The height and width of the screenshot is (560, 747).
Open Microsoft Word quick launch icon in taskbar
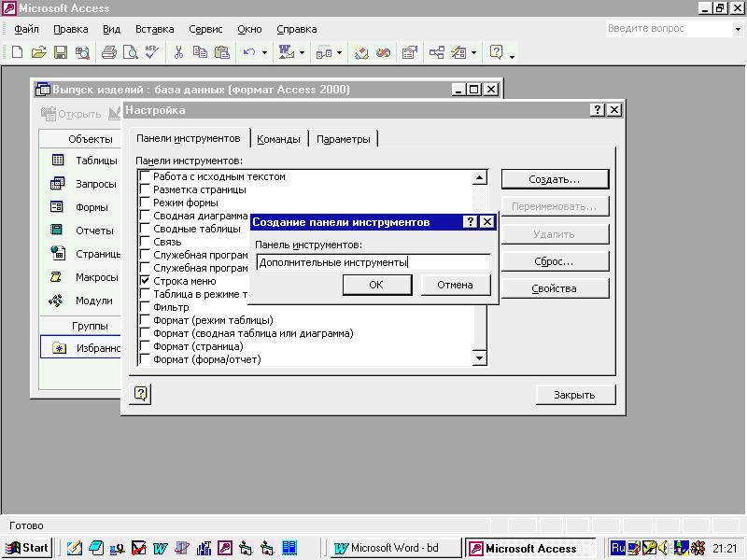[x=161, y=548]
